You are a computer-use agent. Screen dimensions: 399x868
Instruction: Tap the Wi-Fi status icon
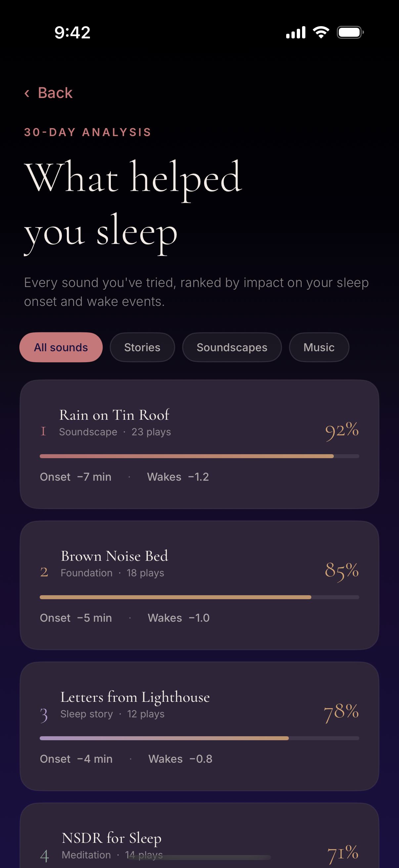coord(321,32)
